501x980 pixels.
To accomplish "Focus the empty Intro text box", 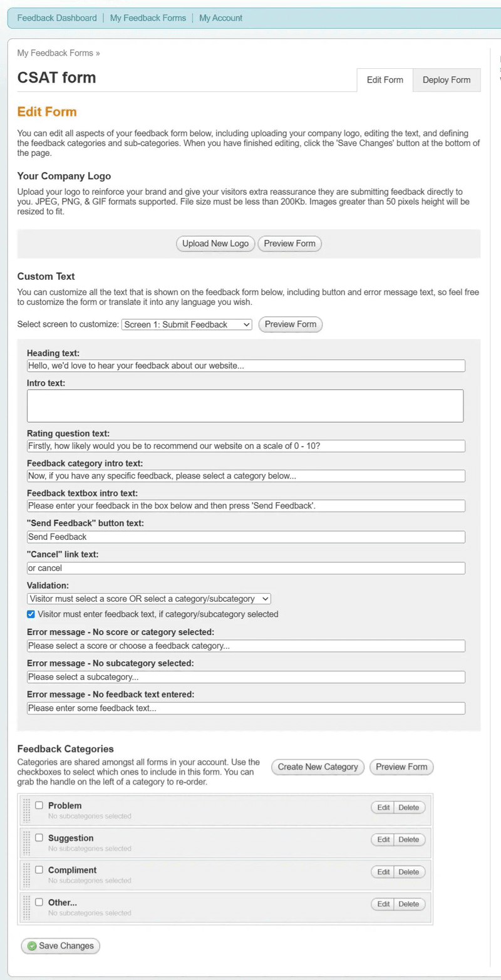I will point(245,406).
